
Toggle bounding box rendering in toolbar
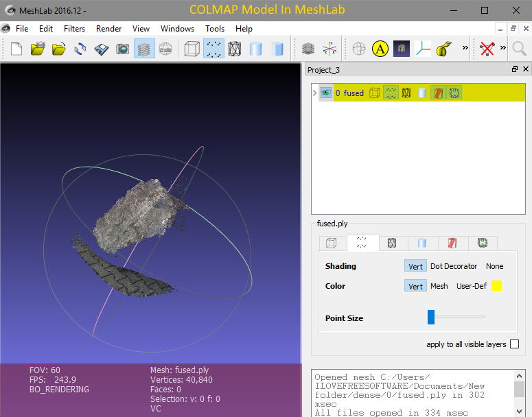point(192,49)
